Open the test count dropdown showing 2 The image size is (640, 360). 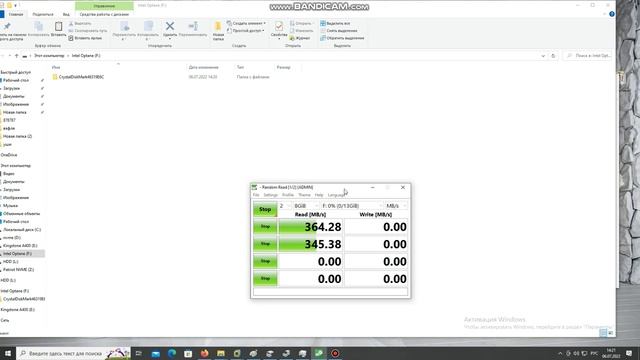tap(284, 206)
